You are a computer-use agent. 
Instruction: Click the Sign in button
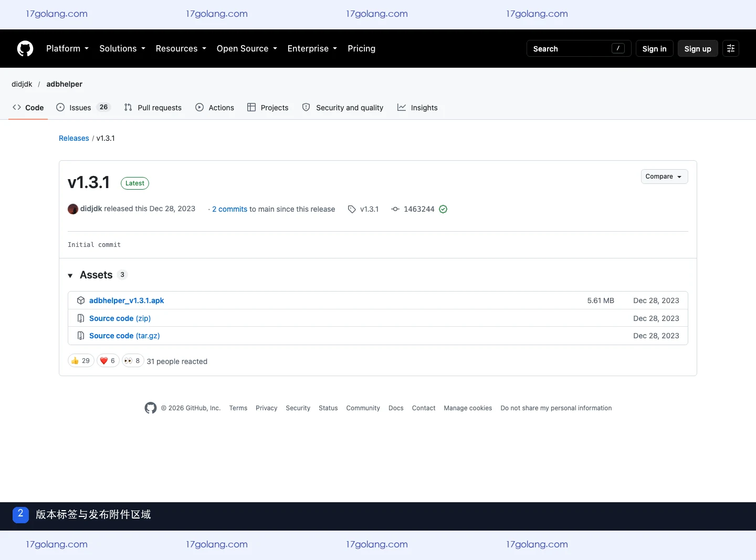click(654, 48)
